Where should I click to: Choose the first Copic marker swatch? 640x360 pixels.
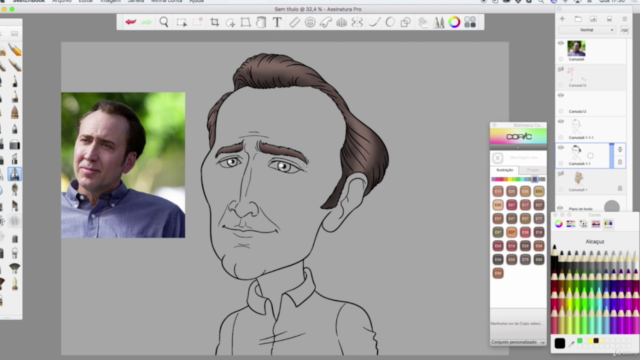(498, 191)
